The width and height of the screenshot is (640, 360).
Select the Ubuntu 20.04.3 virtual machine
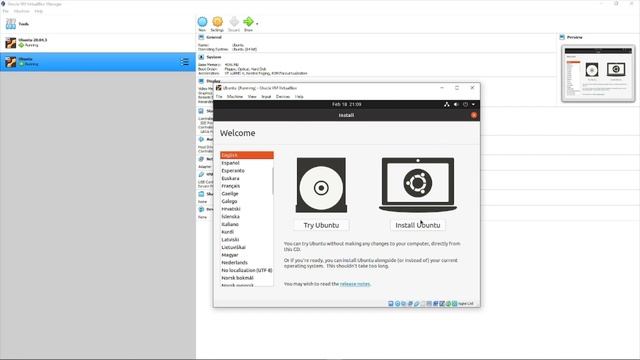click(x=98, y=42)
